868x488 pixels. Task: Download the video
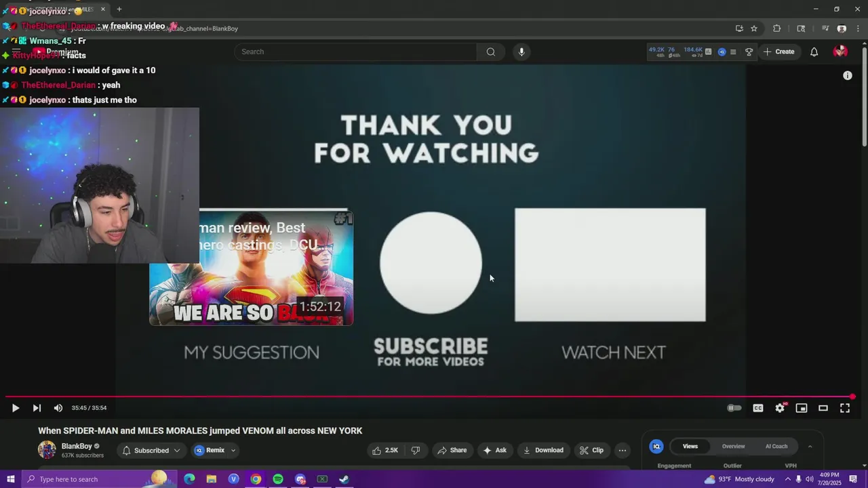click(543, 450)
